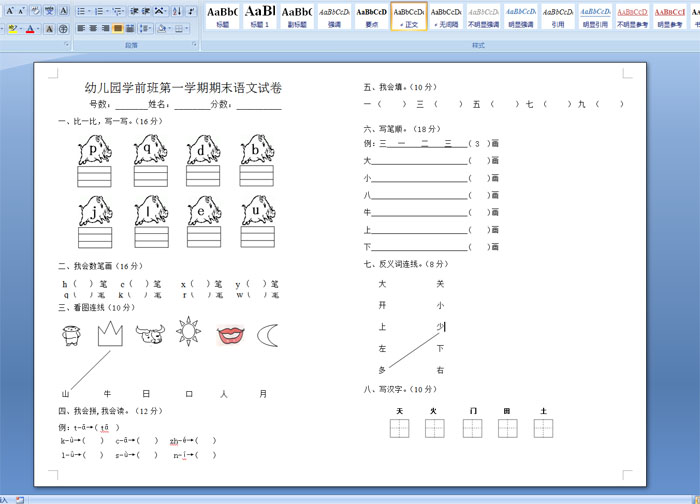Clear formatting with the eraser icon
This screenshot has height=504, width=700.
[35, 10]
